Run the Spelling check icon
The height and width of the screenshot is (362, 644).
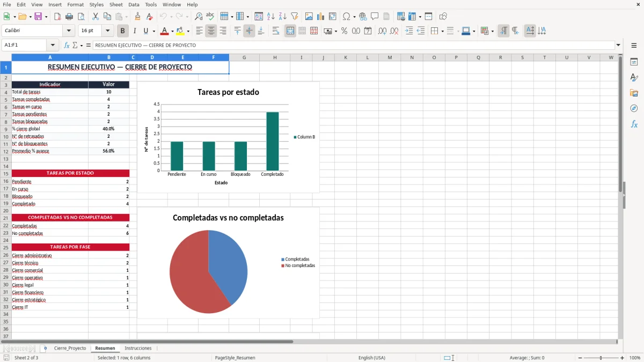[x=210, y=17]
